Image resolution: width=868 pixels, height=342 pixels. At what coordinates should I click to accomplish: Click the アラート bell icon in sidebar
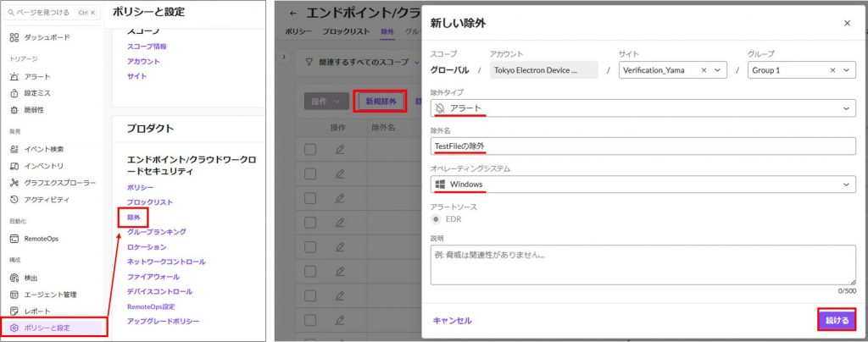point(14,77)
